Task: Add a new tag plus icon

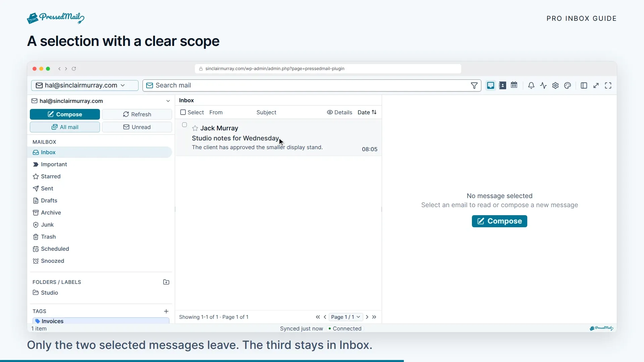Action: (166, 311)
